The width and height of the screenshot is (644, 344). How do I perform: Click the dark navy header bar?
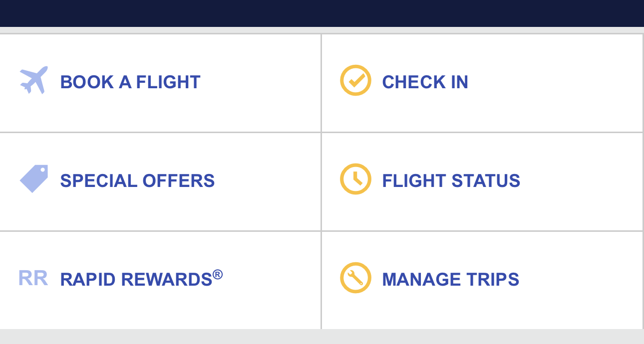click(x=322, y=13)
